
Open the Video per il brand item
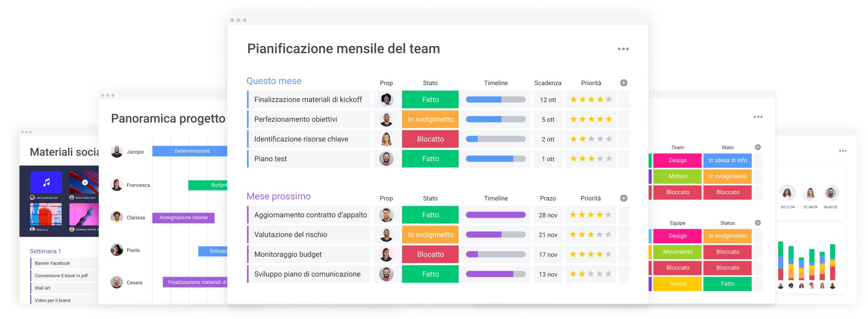point(65,301)
